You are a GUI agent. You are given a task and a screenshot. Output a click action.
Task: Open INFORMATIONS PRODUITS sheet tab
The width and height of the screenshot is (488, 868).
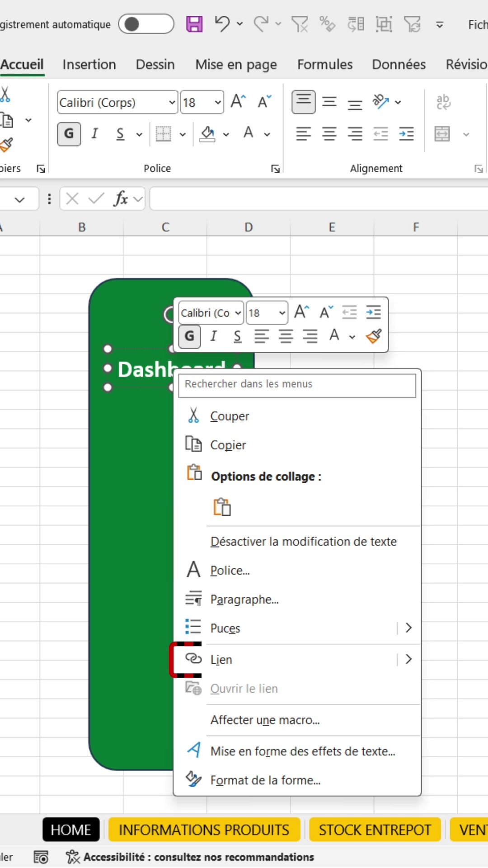pos(204,830)
